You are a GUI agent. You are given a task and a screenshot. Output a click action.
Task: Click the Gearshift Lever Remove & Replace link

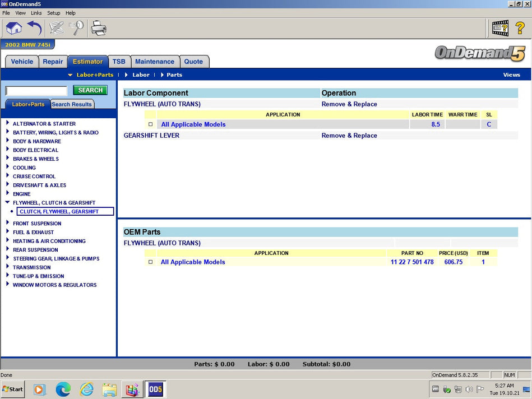click(349, 136)
